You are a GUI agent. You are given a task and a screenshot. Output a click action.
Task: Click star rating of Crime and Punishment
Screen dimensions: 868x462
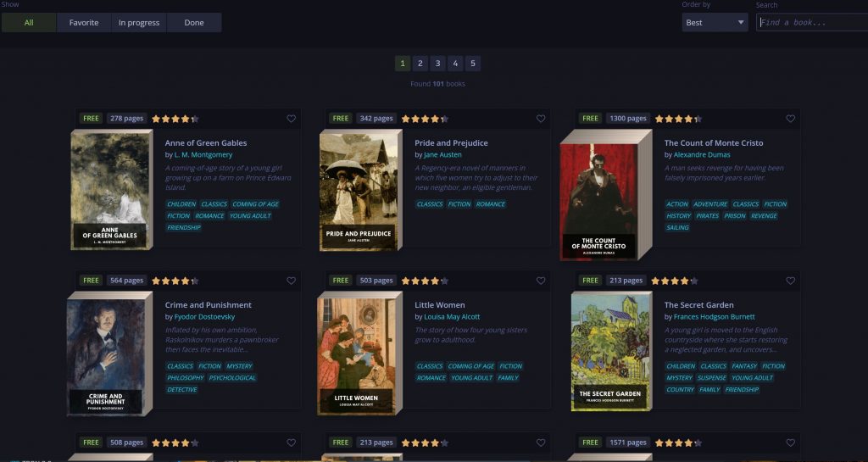click(175, 281)
